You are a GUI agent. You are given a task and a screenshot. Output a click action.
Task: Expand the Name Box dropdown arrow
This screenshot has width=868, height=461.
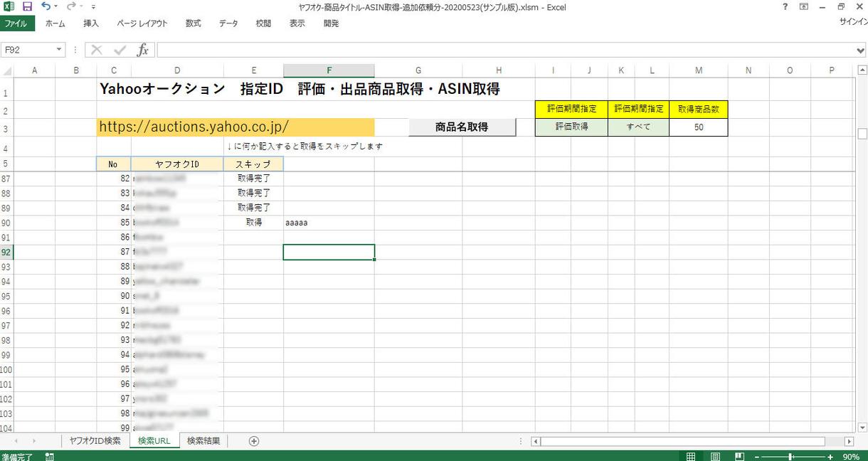click(59, 50)
